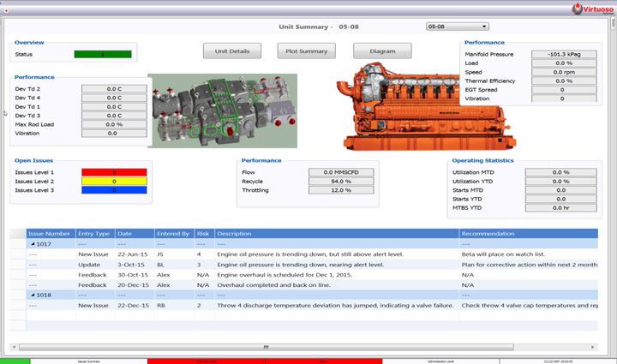
Task: Open the unit selector dropdown 05-08
Action: [x=458, y=27]
